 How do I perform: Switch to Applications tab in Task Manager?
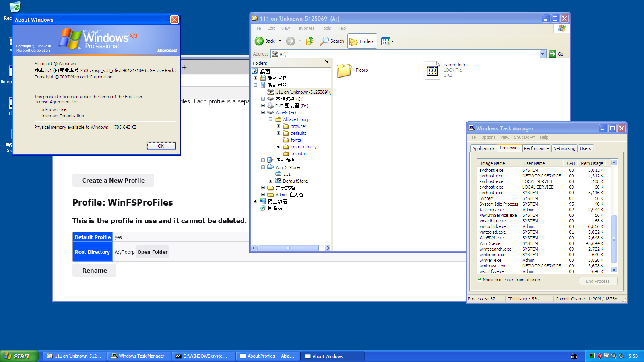[483, 148]
